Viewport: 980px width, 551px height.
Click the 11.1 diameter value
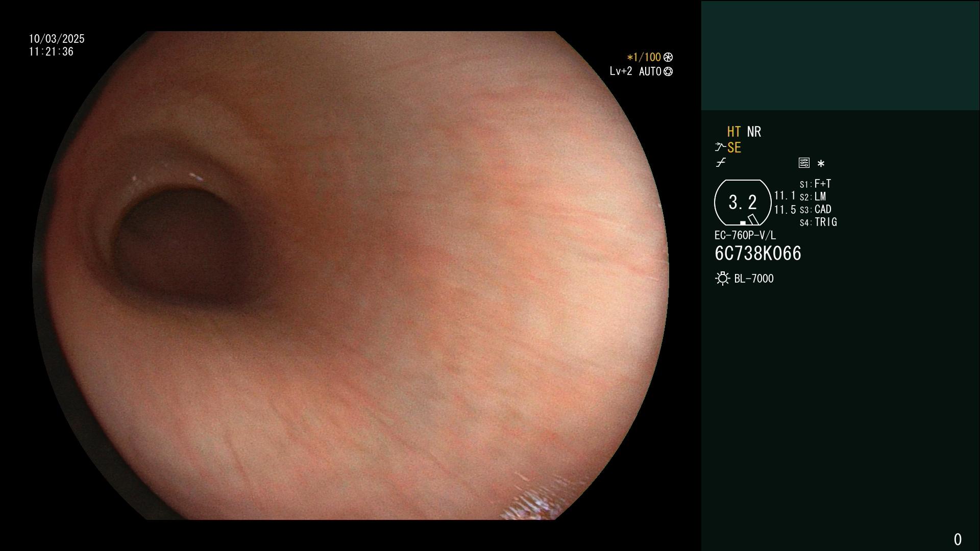pyautogui.click(x=785, y=195)
